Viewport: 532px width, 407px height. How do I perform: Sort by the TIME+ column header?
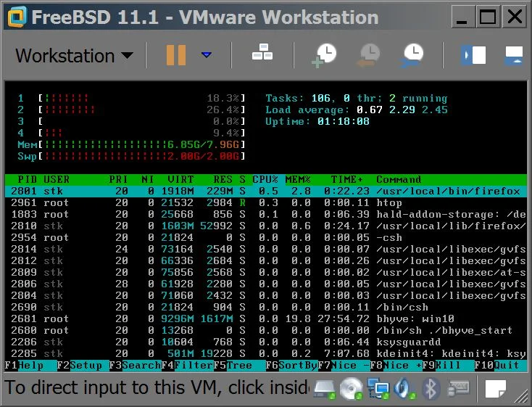pyautogui.click(x=346, y=179)
